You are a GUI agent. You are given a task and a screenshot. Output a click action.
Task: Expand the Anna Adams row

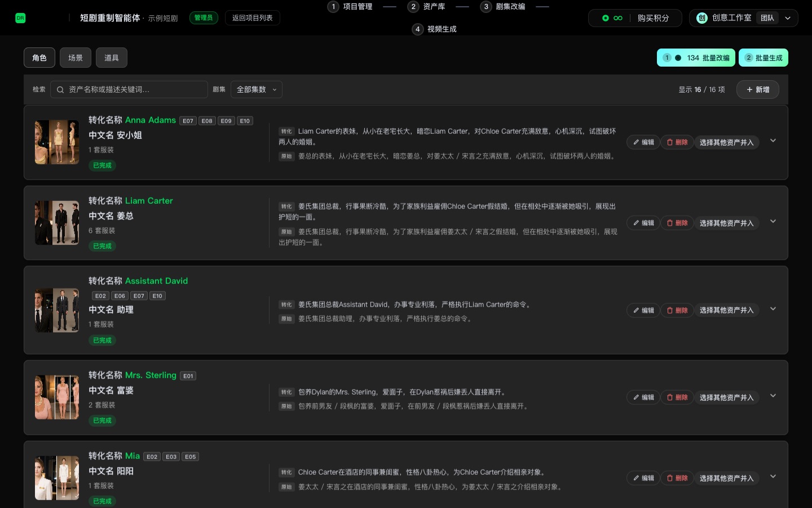pyautogui.click(x=773, y=141)
